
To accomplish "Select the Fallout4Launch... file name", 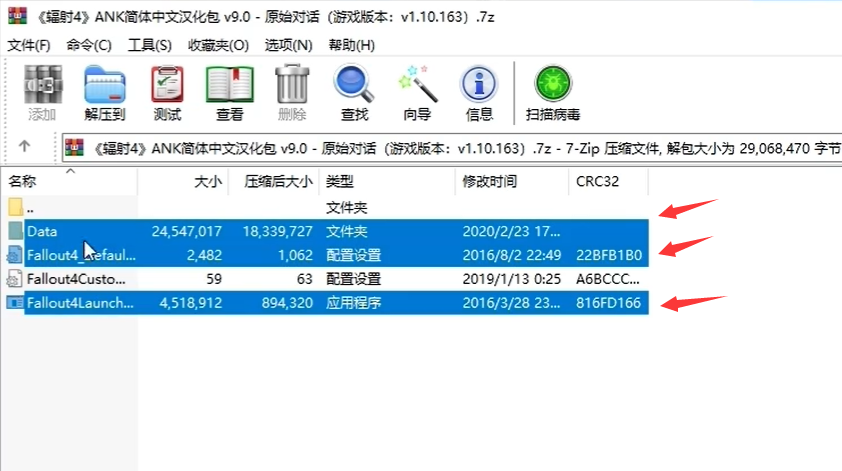I will [80, 303].
